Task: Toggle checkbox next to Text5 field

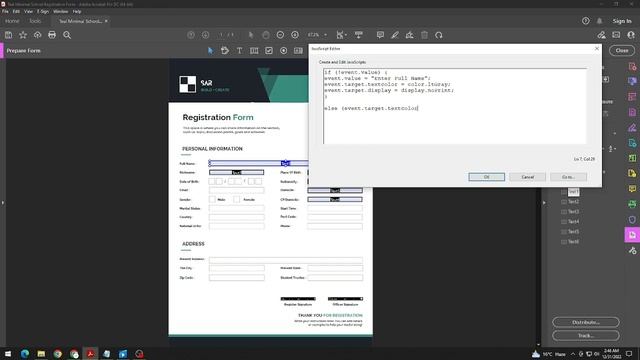Action: pos(564,231)
